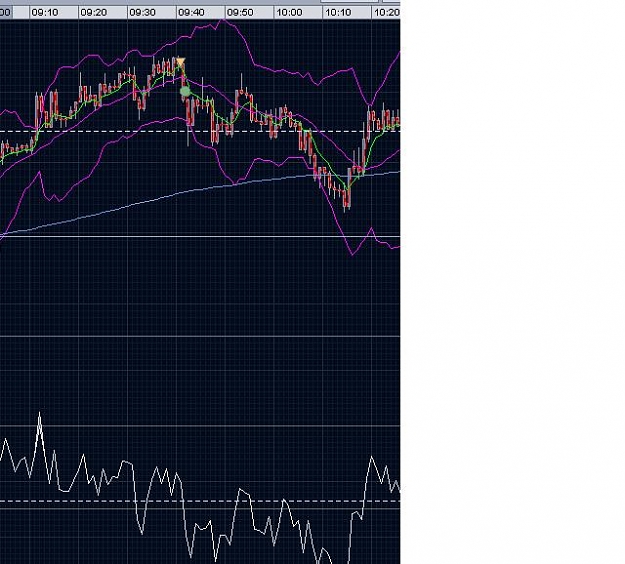
Task: Click the 09:10 time axis label
Action: tap(45, 13)
